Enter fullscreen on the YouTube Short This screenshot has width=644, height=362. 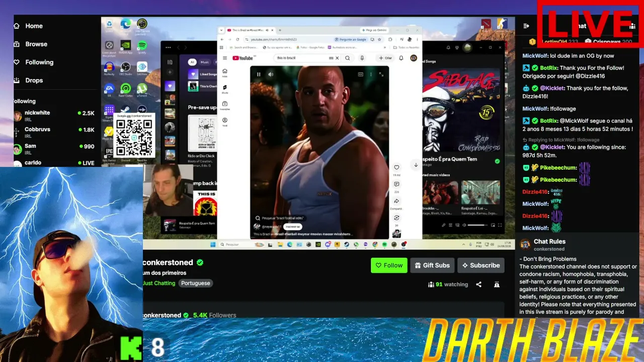coord(381,74)
